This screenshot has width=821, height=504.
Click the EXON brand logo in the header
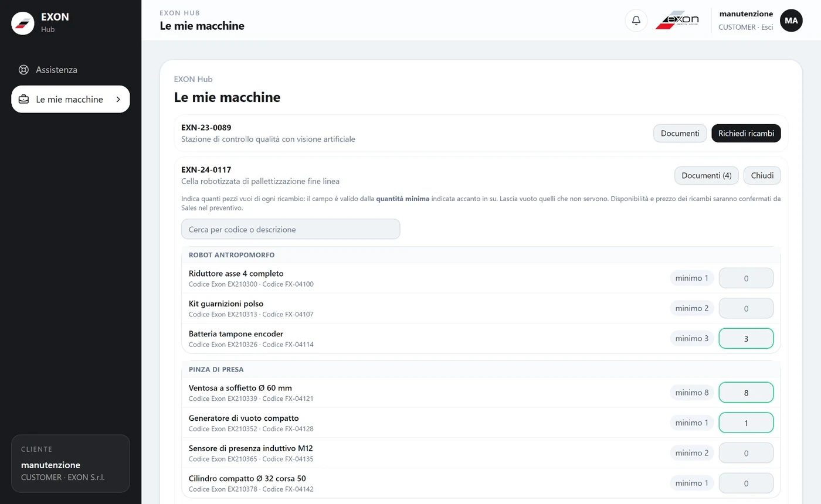pos(677,21)
